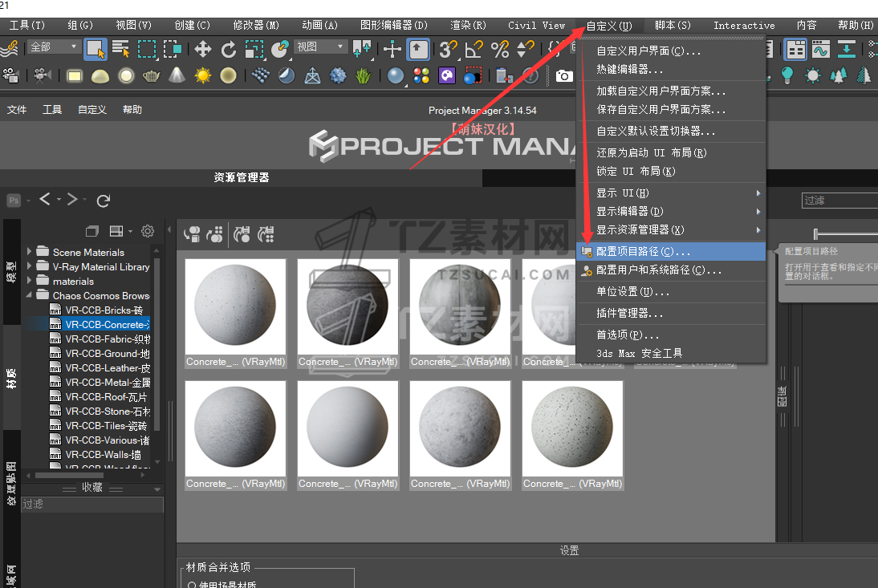Open the 显示编辑器(D) submenu
The width and height of the screenshot is (878, 588).
click(671, 212)
